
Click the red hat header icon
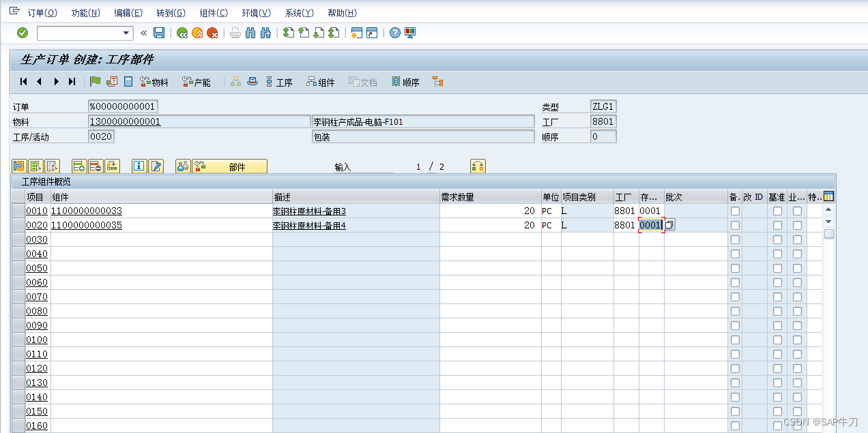click(x=252, y=82)
